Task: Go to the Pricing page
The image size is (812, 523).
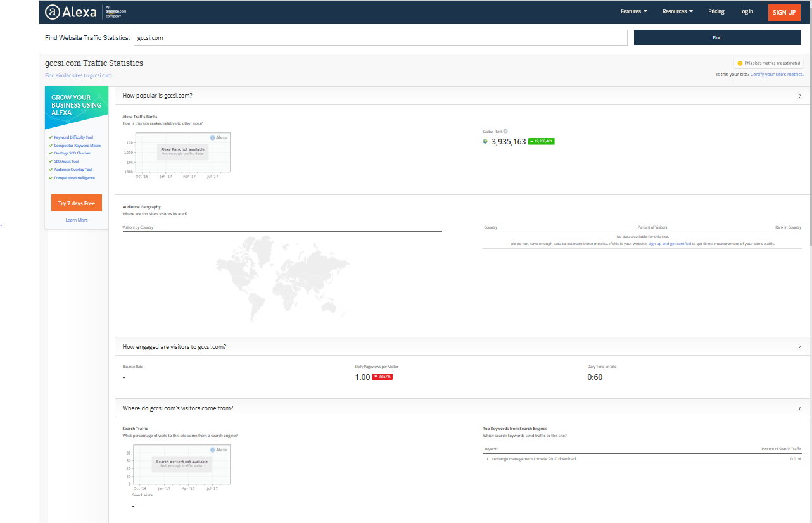Action: tap(716, 11)
